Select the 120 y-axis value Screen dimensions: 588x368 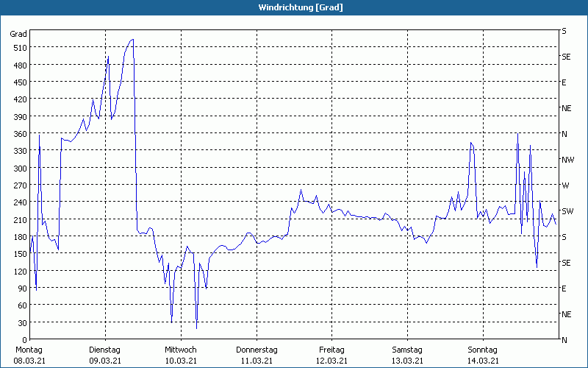21,271
